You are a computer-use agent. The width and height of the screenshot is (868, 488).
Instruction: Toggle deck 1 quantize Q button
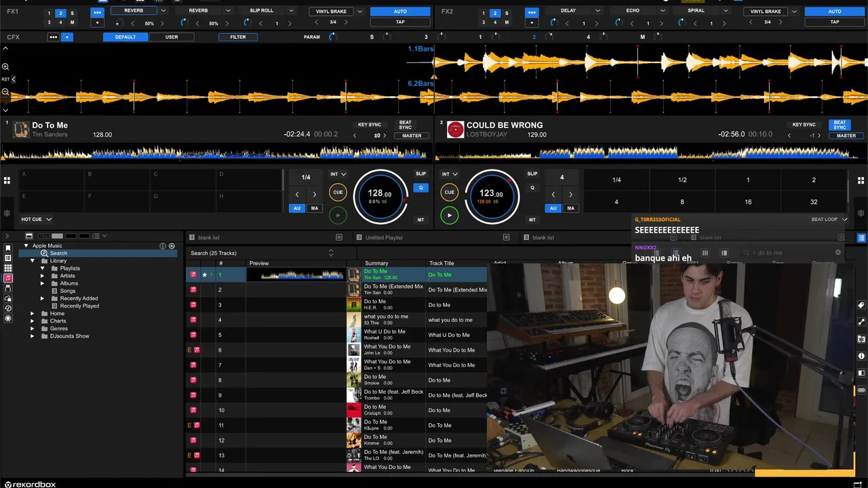(x=420, y=188)
